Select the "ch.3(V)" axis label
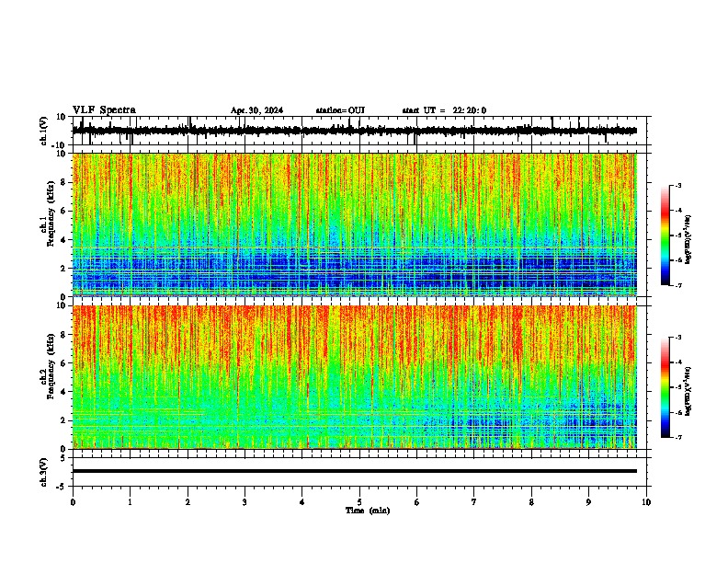This screenshot has height=563, width=728. click(x=44, y=472)
